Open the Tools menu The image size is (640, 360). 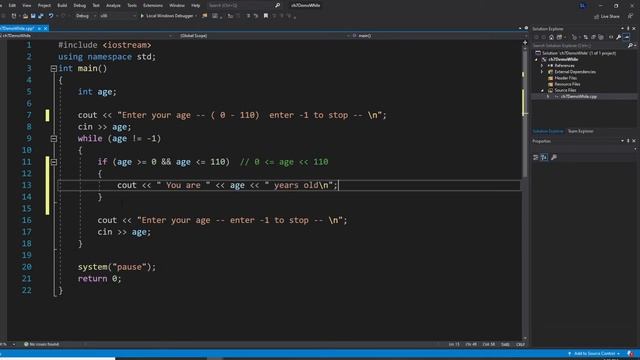[132, 5]
